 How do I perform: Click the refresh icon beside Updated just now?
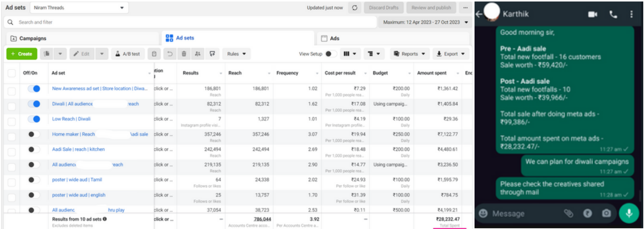[355, 7]
